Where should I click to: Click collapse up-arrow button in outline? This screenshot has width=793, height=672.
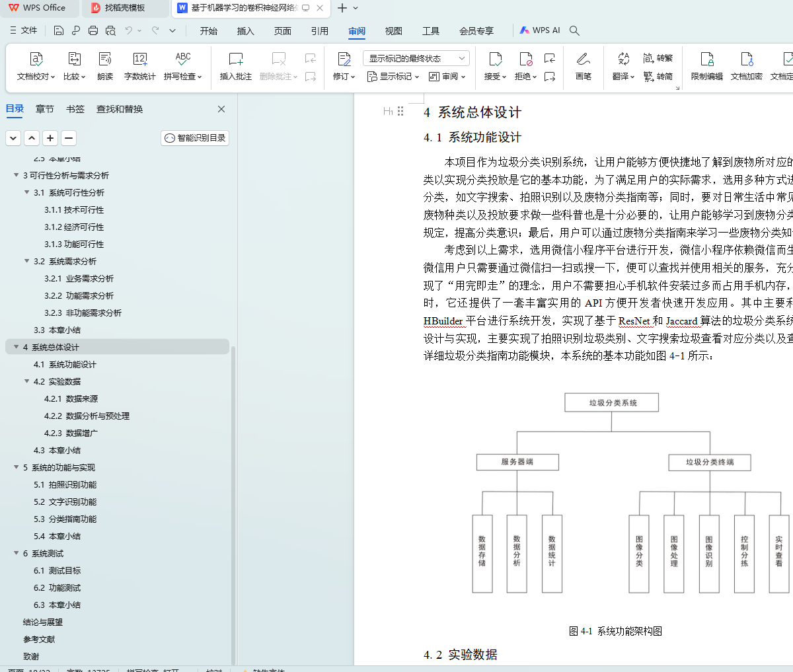point(32,138)
